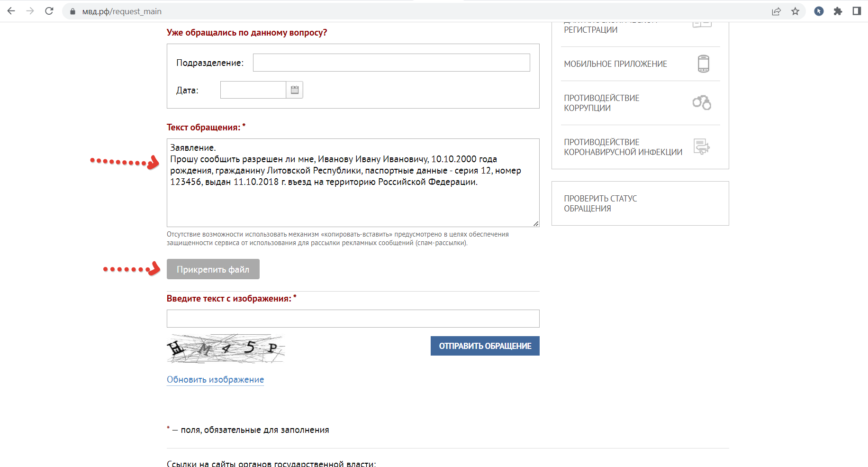The width and height of the screenshot is (868, 467).
Task: Reload the page with browser refresh icon
Action: click(x=49, y=11)
